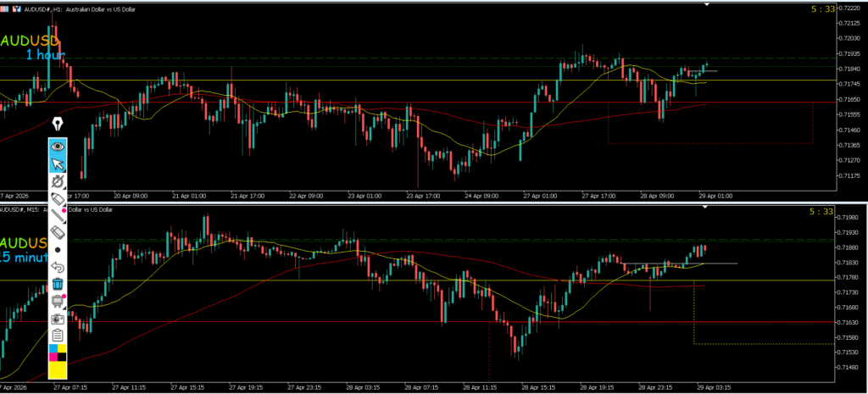Click the blue '1 hour' label
The image size is (868, 394).
point(46,54)
